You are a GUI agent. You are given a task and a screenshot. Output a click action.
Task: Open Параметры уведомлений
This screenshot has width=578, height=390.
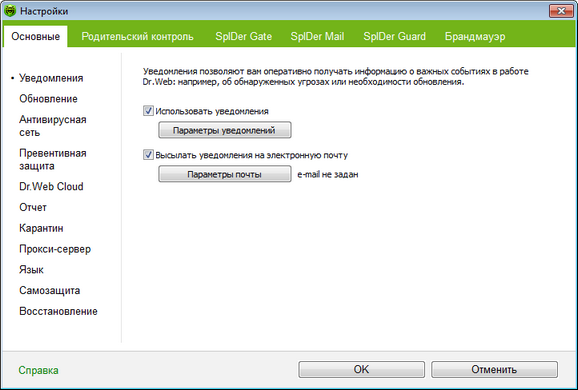224,130
